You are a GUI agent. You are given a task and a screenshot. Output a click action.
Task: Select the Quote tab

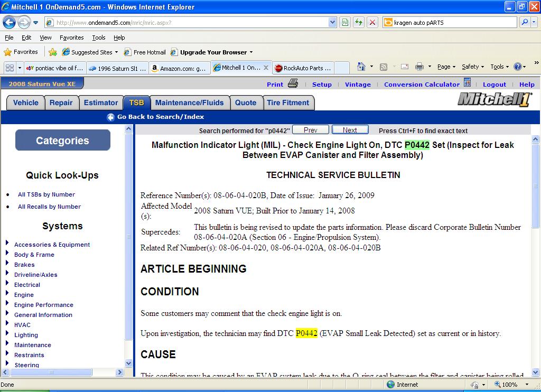(x=246, y=103)
